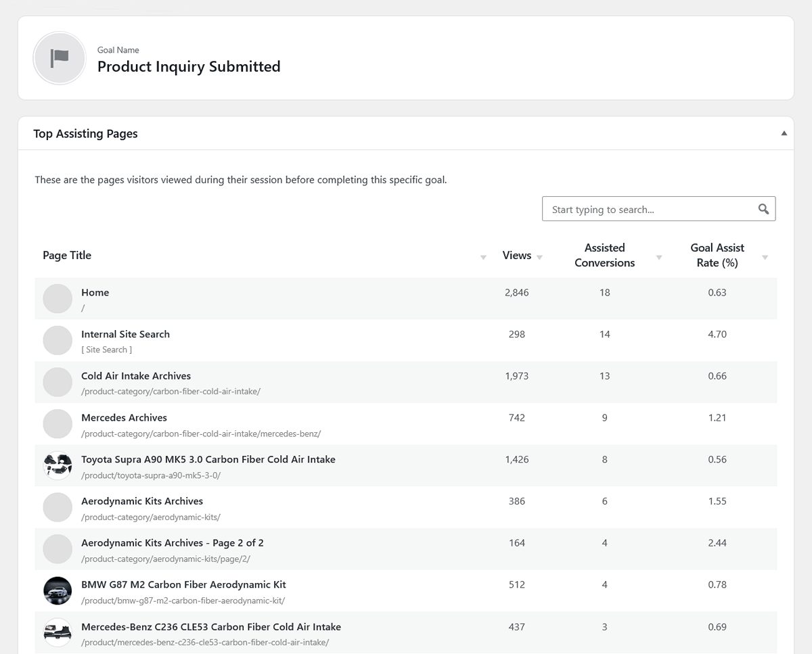This screenshot has width=812, height=654.
Task: Select the 4.70 goal assist rate value
Action: click(717, 334)
